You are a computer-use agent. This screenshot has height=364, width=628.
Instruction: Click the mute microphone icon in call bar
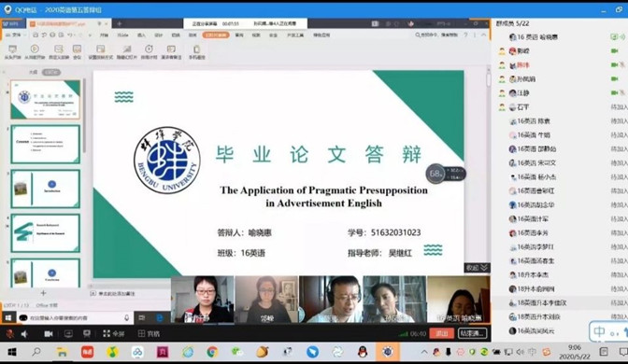click(9, 333)
